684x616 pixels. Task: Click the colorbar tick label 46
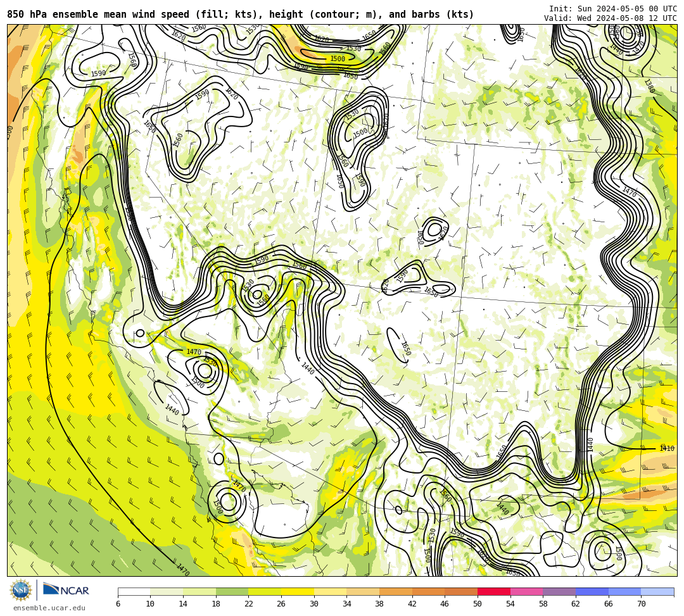445,604
